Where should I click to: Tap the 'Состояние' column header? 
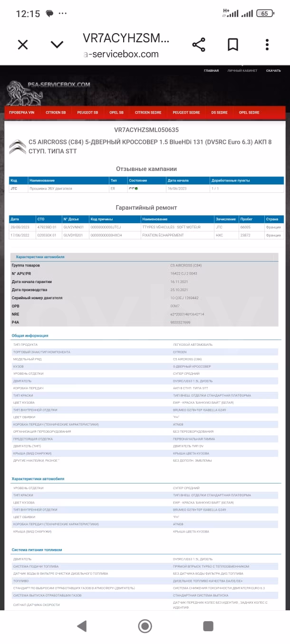(x=138, y=180)
